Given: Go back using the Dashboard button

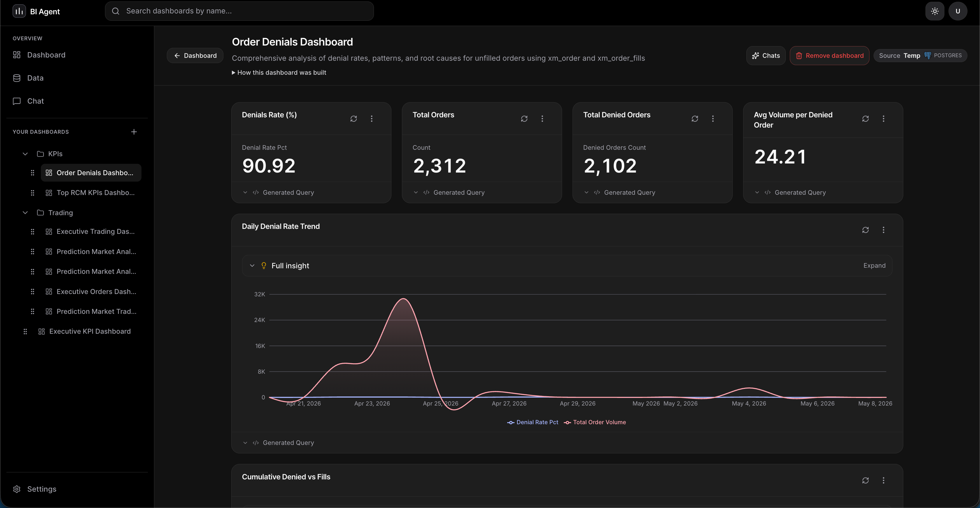Looking at the screenshot, I should coord(195,55).
